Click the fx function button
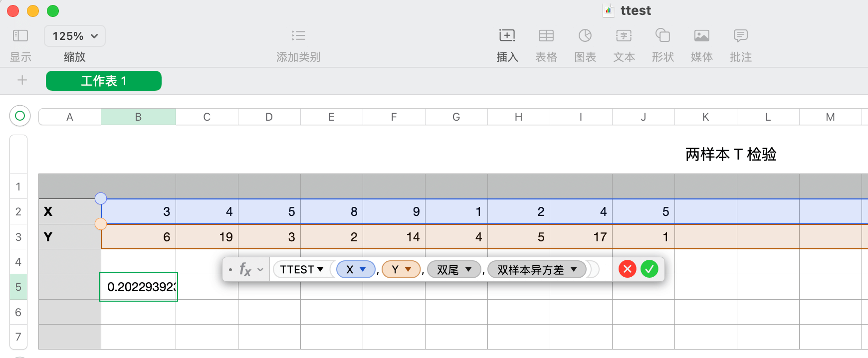Image resolution: width=868 pixels, height=358 pixels. pos(245,270)
